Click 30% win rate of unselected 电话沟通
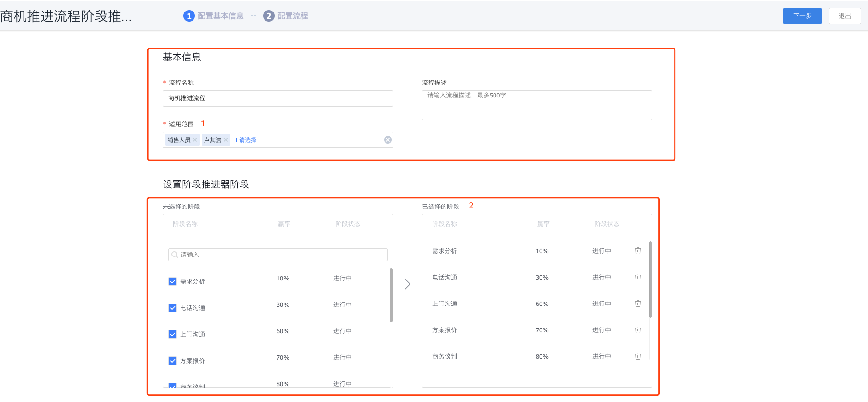This screenshot has width=868, height=402. (283, 305)
